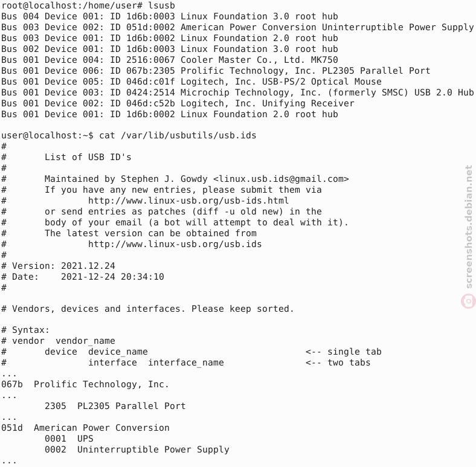
Task: Click the 0002 Uninterruptible Power Supply entry
Action: click(x=137, y=449)
